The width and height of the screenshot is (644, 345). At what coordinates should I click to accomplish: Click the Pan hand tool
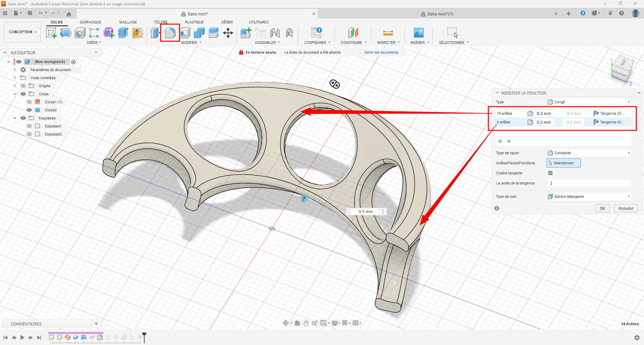click(x=306, y=323)
